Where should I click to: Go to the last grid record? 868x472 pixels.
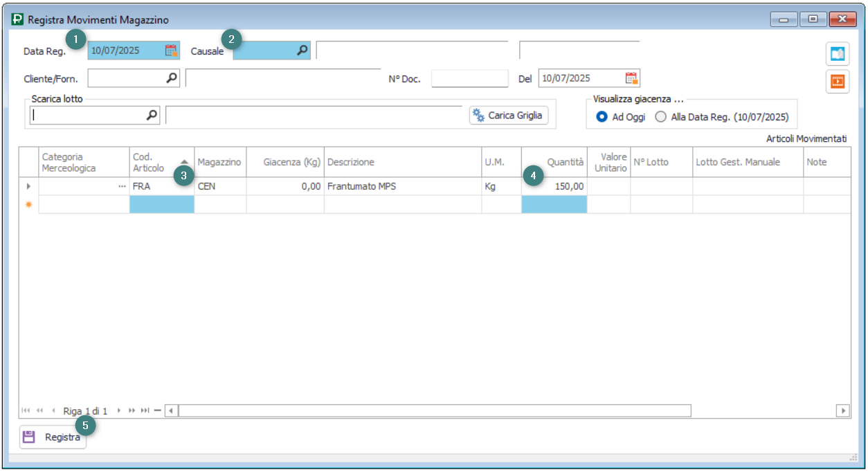click(145, 411)
